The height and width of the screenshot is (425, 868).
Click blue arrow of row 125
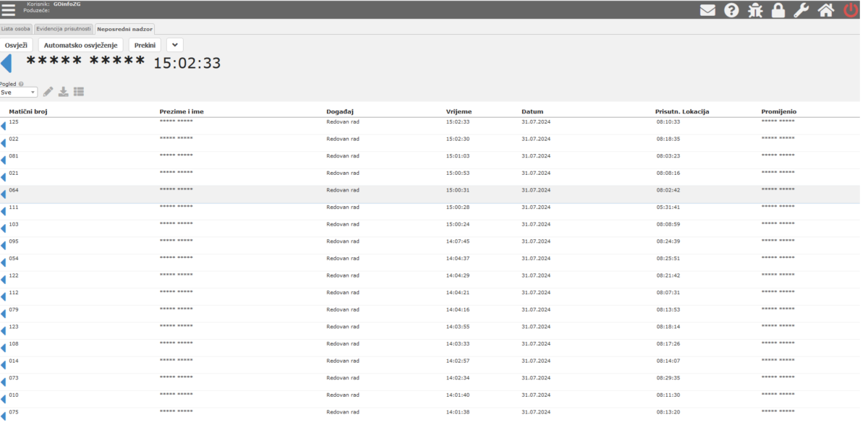3,126
